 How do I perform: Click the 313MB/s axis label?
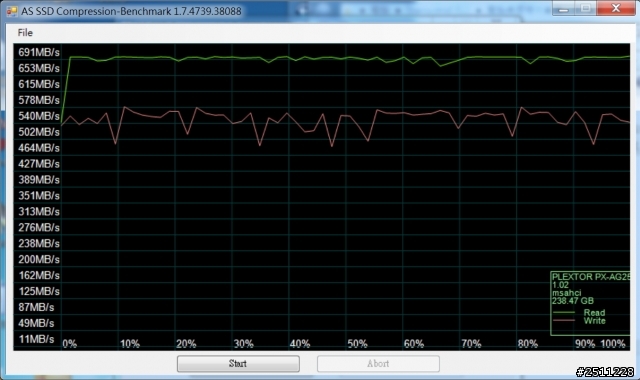pos(39,211)
